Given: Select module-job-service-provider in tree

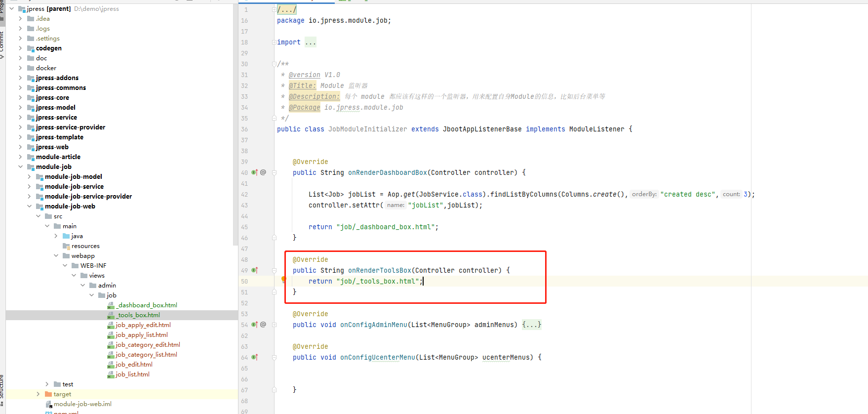Looking at the screenshot, I should [x=88, y=197].
